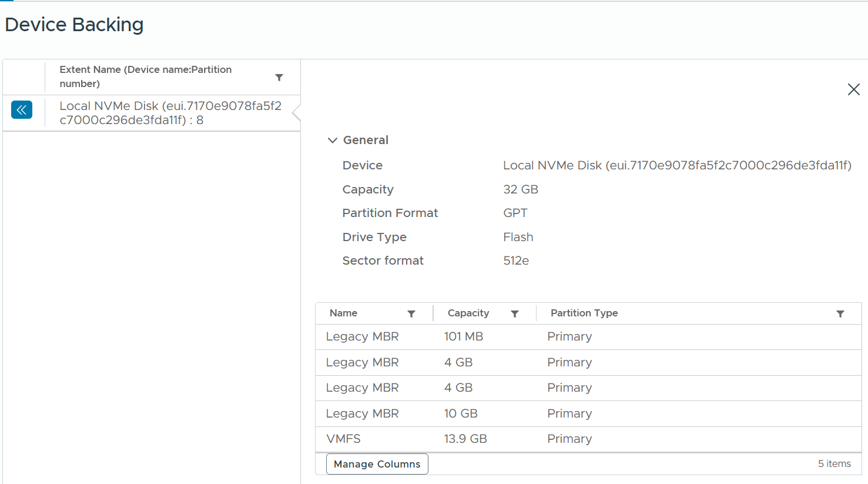Filter the Extent Name column
The height and width of the screenshot is (484, 868).
point(279,78)
